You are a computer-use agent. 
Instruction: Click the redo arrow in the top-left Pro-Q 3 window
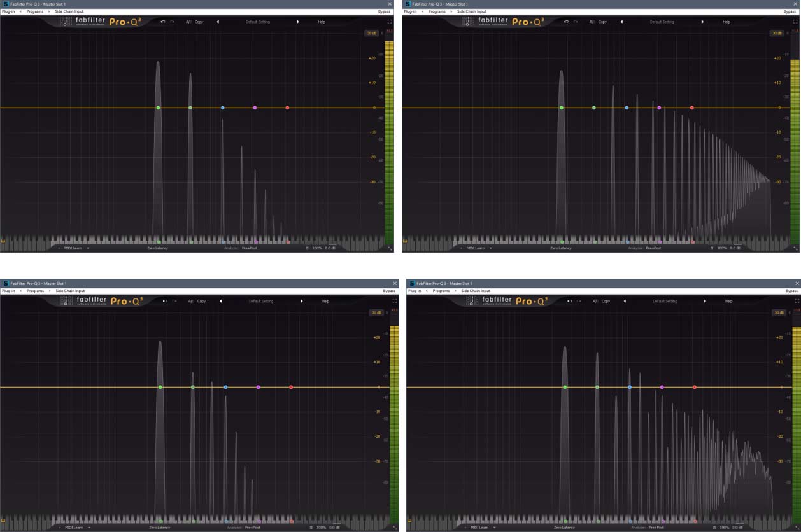pos(173,22)
